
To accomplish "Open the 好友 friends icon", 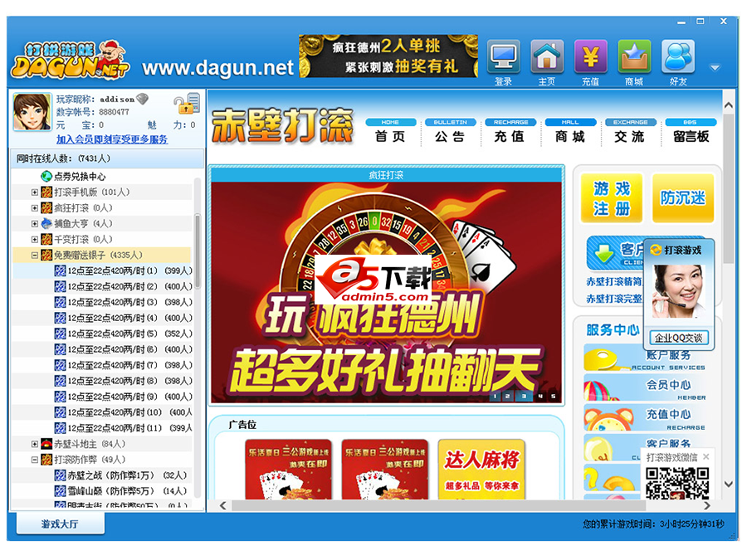I will (x=678, y=56).
